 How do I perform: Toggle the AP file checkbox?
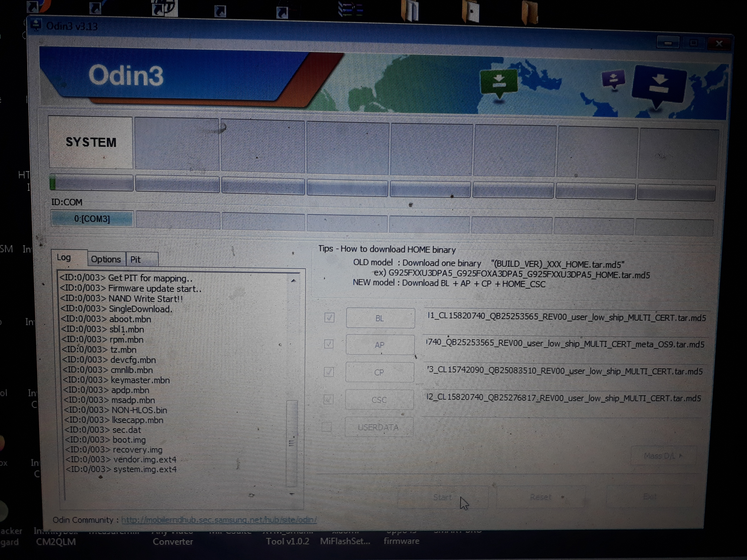[x=329, y=344]
